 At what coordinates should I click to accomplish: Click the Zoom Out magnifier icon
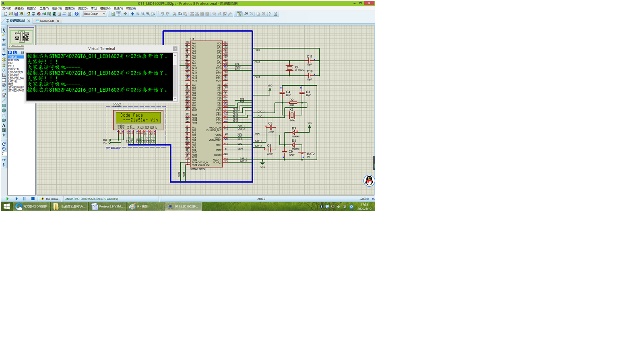click(142, 14)
